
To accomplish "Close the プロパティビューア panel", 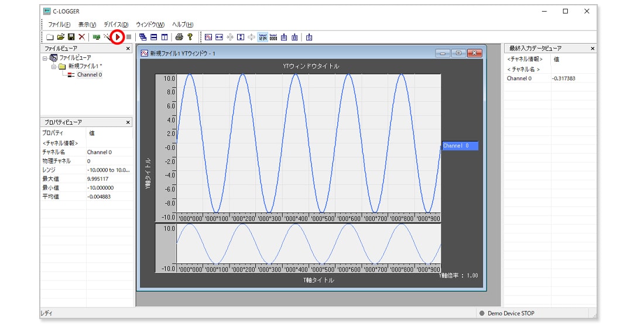I will tap(128, 122).
